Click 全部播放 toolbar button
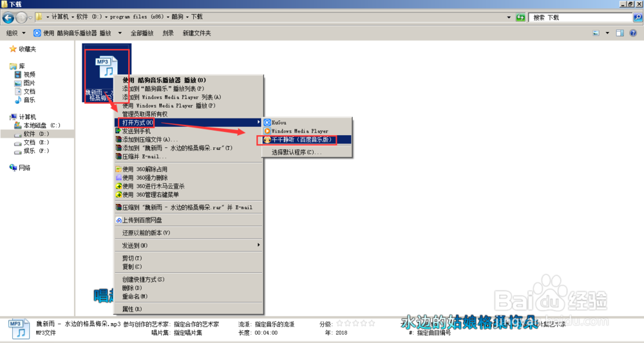Screen dimensions: 644x343 point(142,33)
